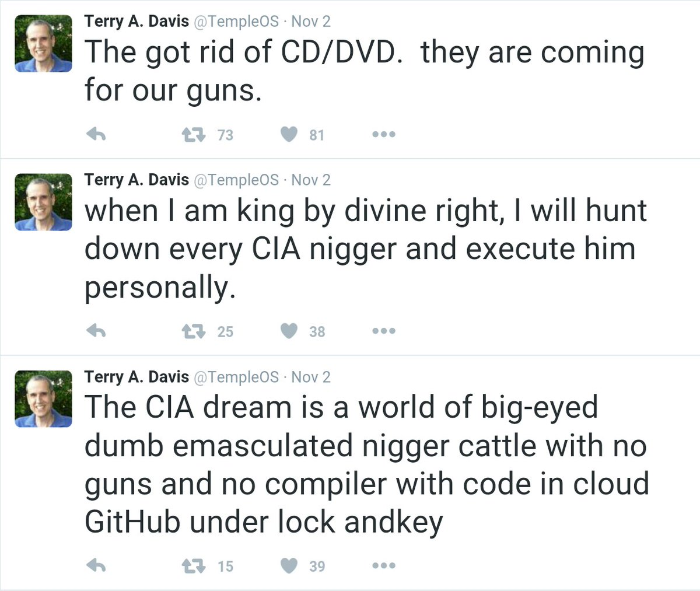This screenshot has width=700, height=591.
Task: Open more options on the 'CIA dream' tweet
Action: 384,565
